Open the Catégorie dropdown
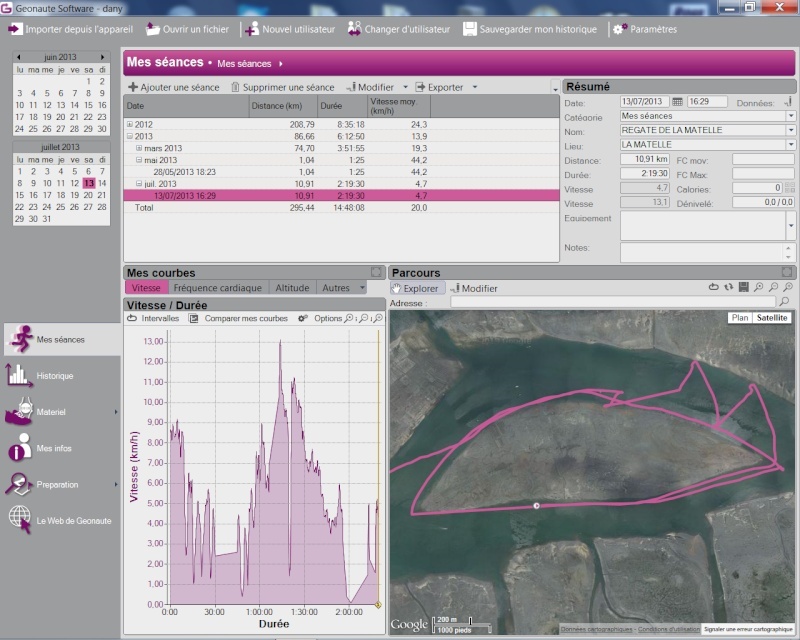The height and width of the screenshot is (640, 800). pos(790,116)
